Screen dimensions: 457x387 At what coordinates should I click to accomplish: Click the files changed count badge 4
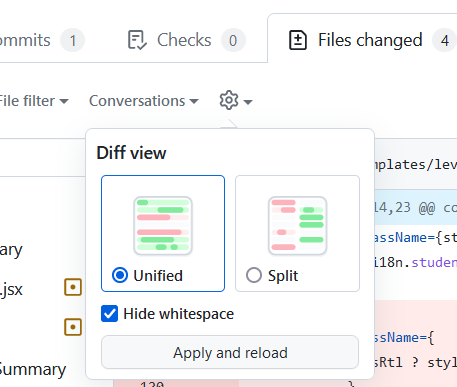pyautogui.click(x=444, y=41)
